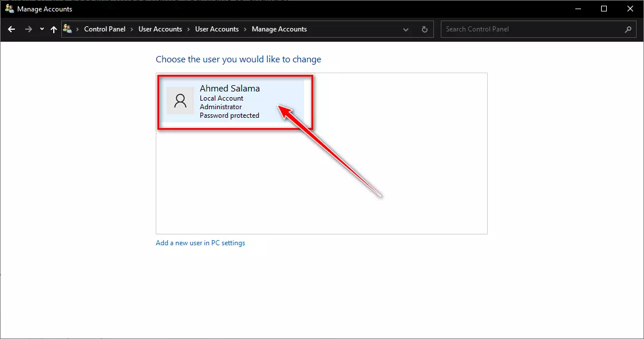The width and height of the screenshot is (644, 339).
Task: Open the recent locations dropdown arrow
Action: click(x=42, y=29)
